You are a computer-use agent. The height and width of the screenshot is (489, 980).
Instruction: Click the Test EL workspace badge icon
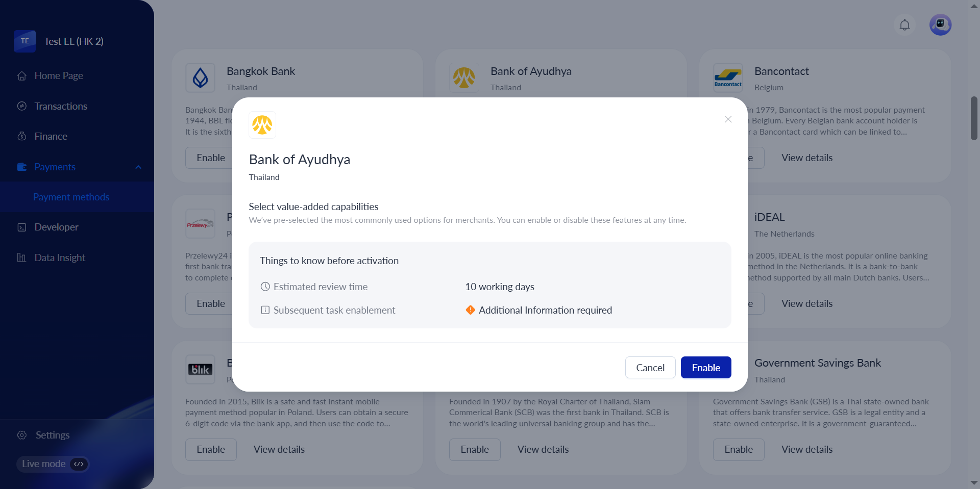point(25,41)
